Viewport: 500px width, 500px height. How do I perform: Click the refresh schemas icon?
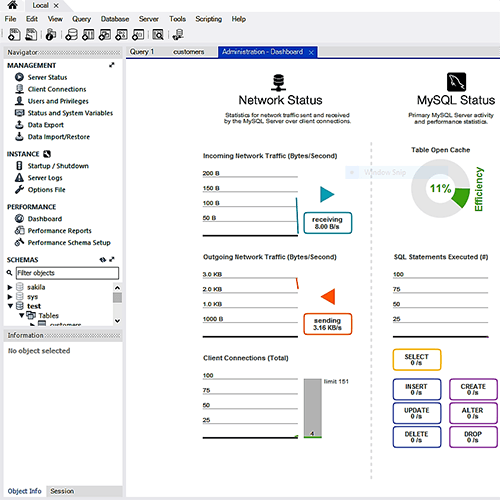point(103,259)
